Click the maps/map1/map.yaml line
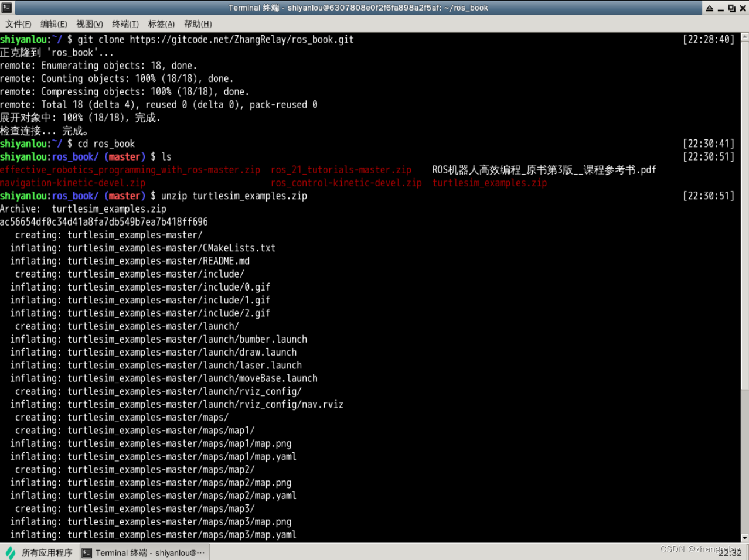The width and height of the screenshot is (749, 560). point(153,456)
